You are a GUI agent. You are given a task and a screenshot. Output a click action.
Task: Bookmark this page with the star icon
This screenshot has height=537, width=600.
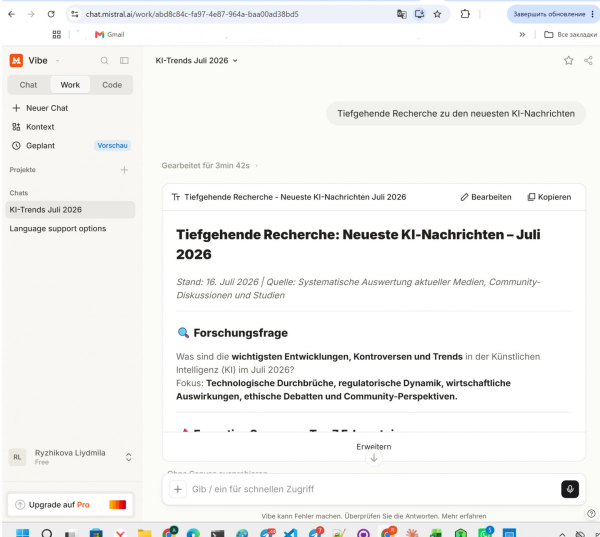click(x=437, y=14)
